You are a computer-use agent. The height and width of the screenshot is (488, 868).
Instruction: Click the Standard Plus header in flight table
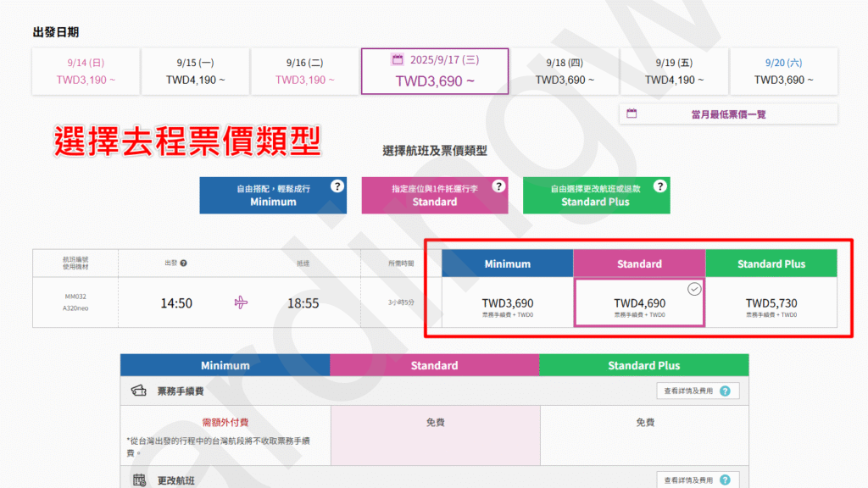771,263
